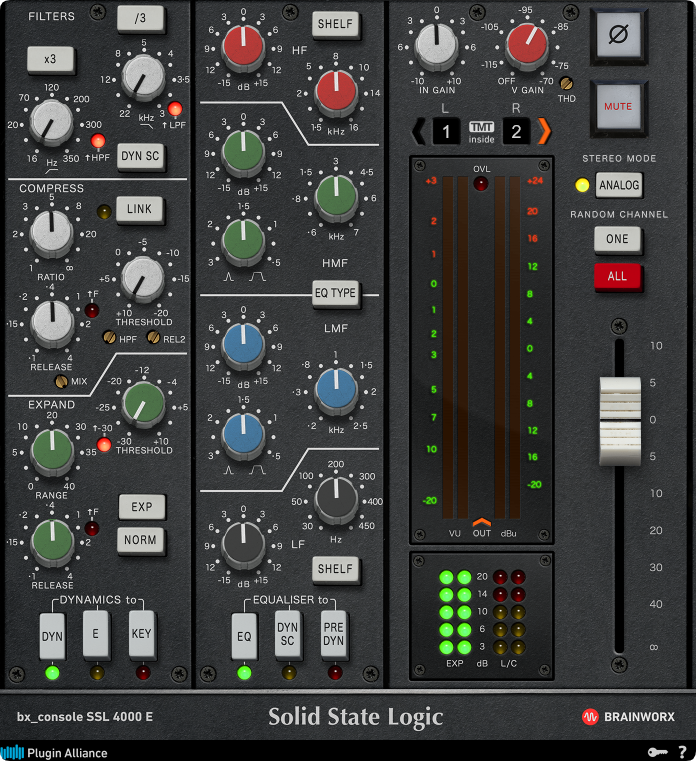The width and height of the screenshot is (696, 761).
Task: Click the Solid State Logic title text
Action: [356, 717]
